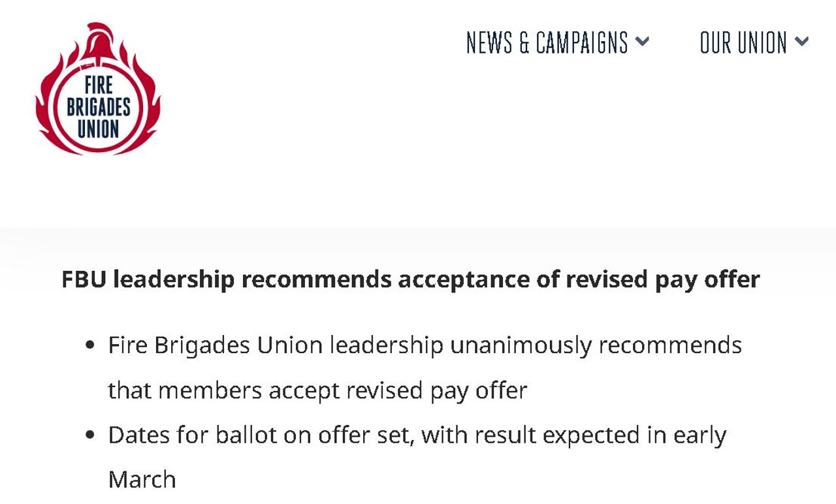Click the helmet atop the logo
Image resolution: width=836 pixels, height=504 pixels.
click(x=96, y=39)
